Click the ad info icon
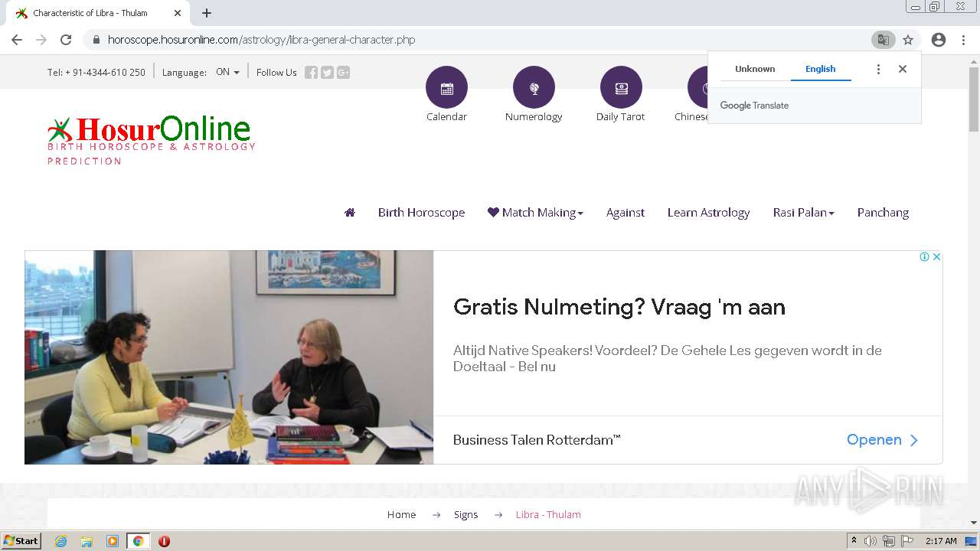The width and height of the screenshot is (980, 551). pyautogui.click(x=924, y=257)
